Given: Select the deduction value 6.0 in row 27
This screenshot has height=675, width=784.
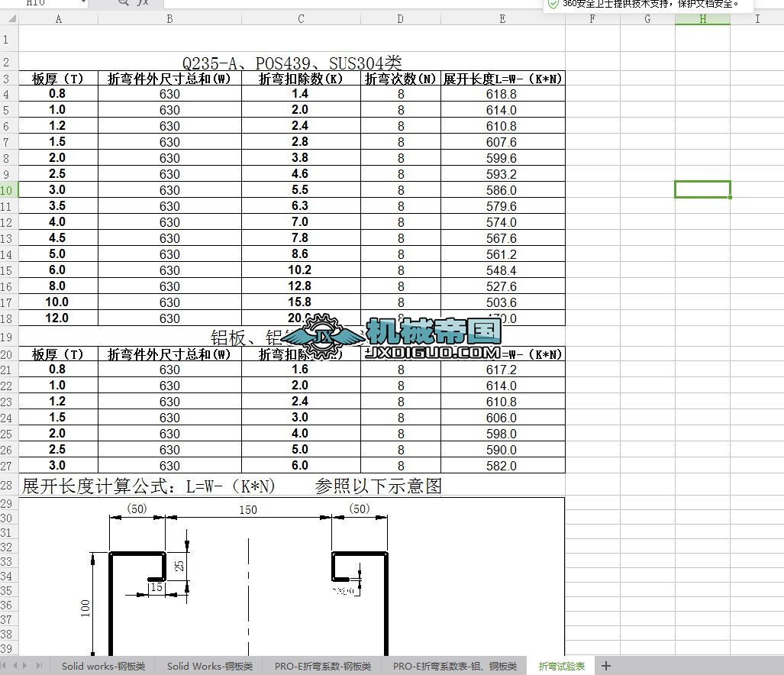Looking at the screenshot, I should pos(301,466).
